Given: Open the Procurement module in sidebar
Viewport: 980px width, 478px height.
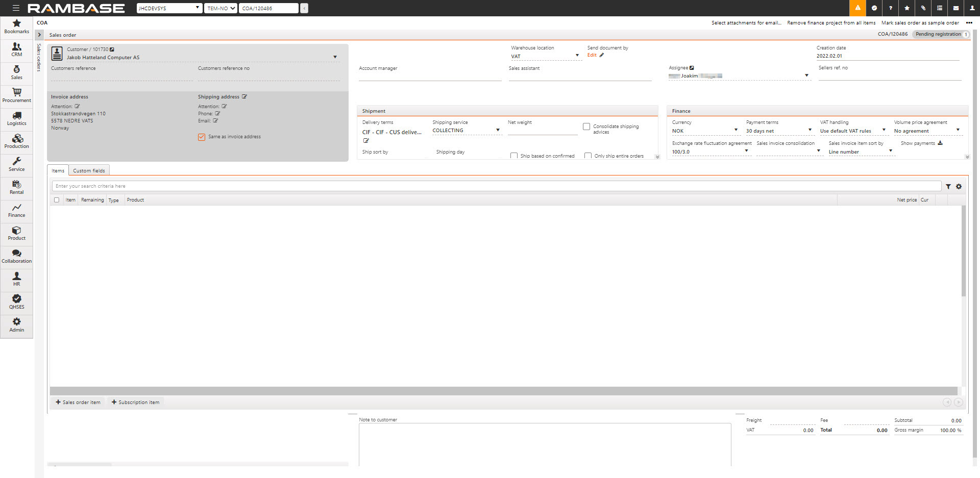Looking at the screenshot, I should (x=17, y=95).
